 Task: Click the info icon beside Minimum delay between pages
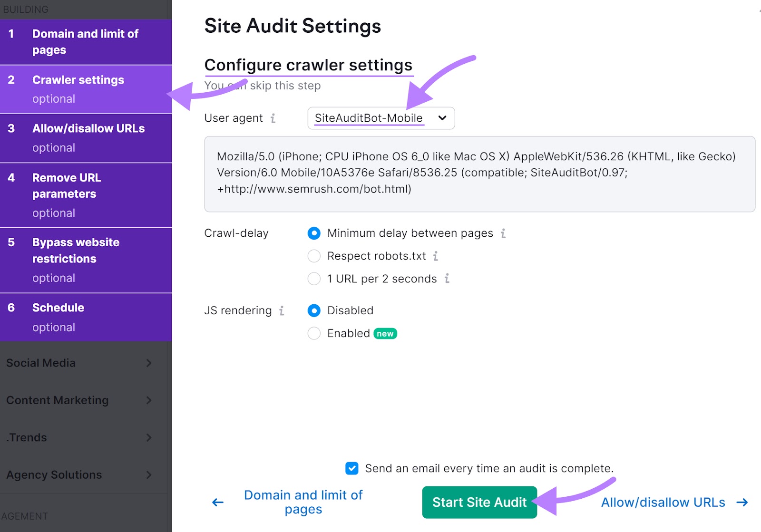pyautogui.click(x=503, y=233)
